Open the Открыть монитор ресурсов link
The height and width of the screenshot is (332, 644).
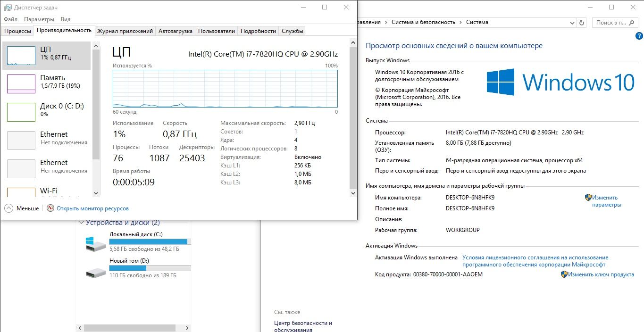(92, 208)
